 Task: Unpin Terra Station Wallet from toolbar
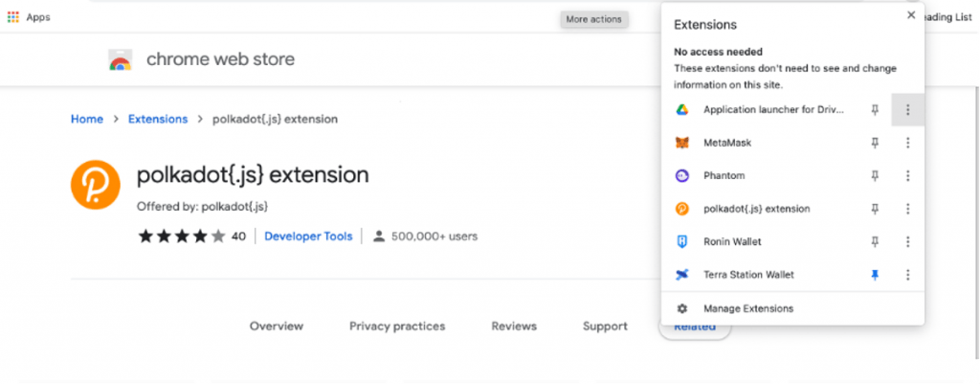874,275
